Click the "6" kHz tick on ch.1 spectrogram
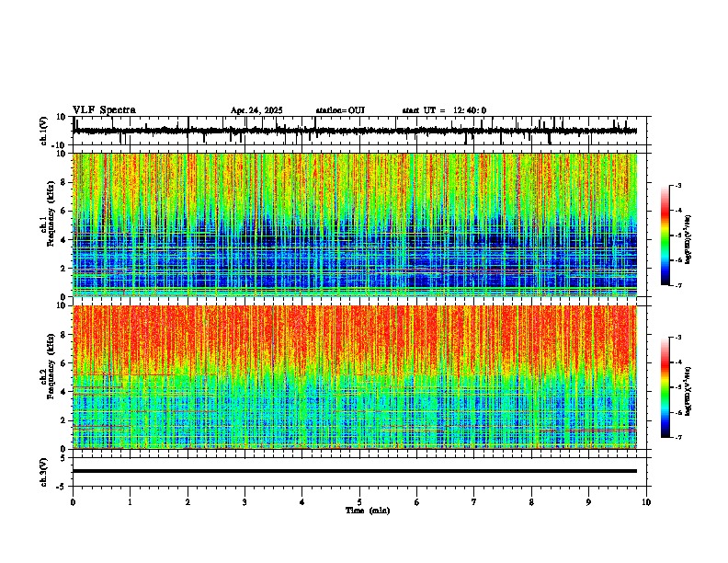 [64, 211]
